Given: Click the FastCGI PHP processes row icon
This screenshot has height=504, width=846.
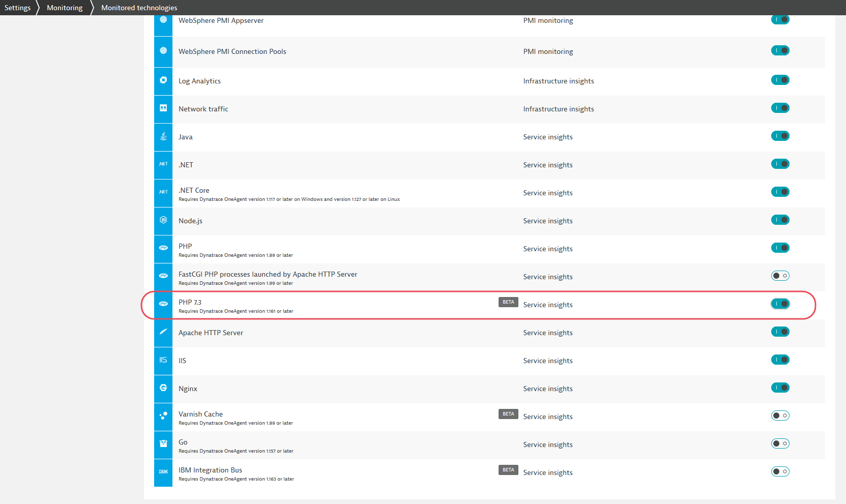Looking at the screenshot, I should 163,276.
